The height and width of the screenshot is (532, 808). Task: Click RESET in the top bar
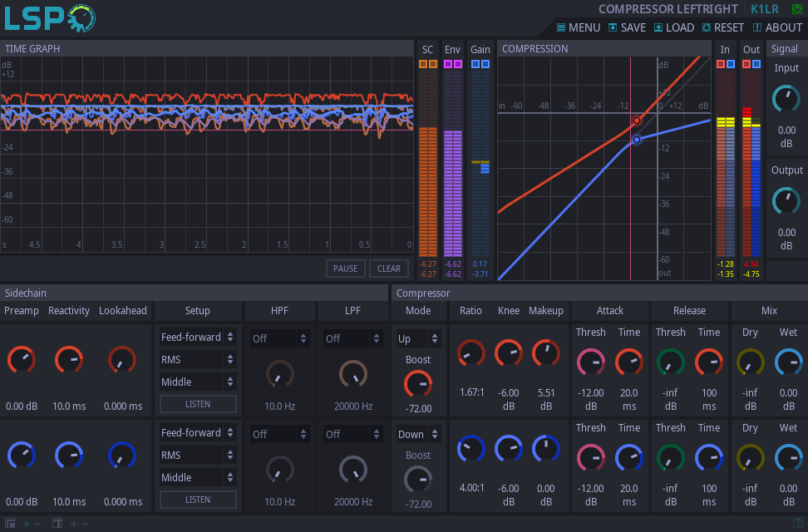click(723, 27)
